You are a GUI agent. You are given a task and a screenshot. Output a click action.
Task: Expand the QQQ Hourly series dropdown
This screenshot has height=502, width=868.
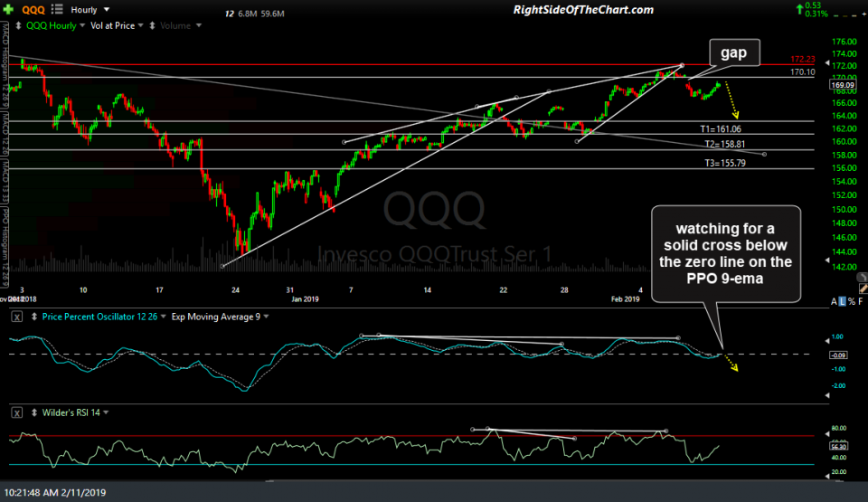click(82, 25)
